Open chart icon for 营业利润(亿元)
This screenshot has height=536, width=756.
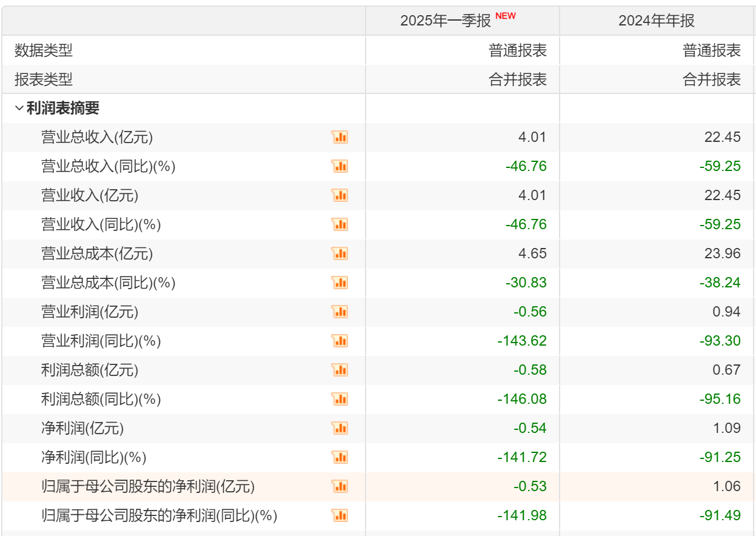[340, 312]
